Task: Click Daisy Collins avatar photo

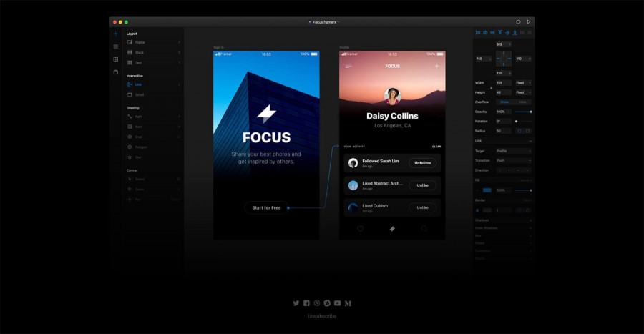Action: [392, 96]
